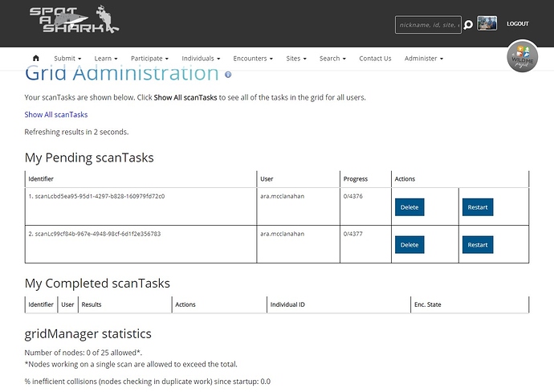
Task: Select identifier scanLc99cf84b-967e-4948-98cf-6d1f2e356783
Action: (97, 234)
